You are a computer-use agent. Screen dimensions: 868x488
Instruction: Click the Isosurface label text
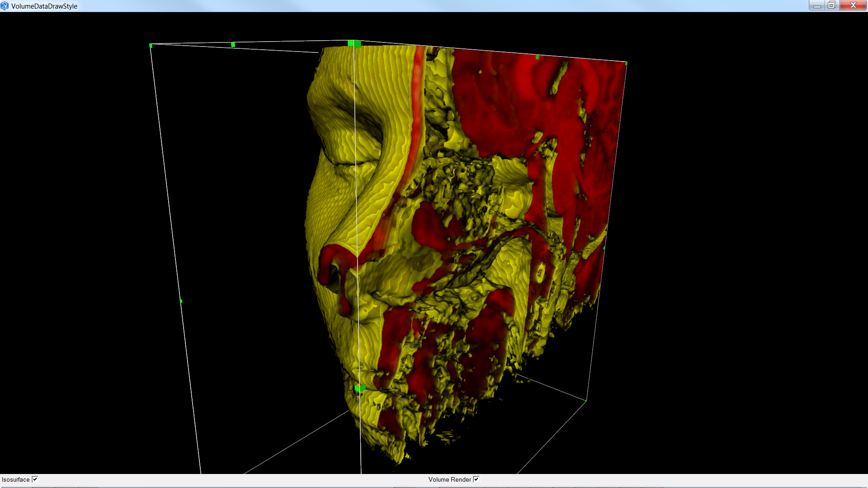click(x=16, y=479)
